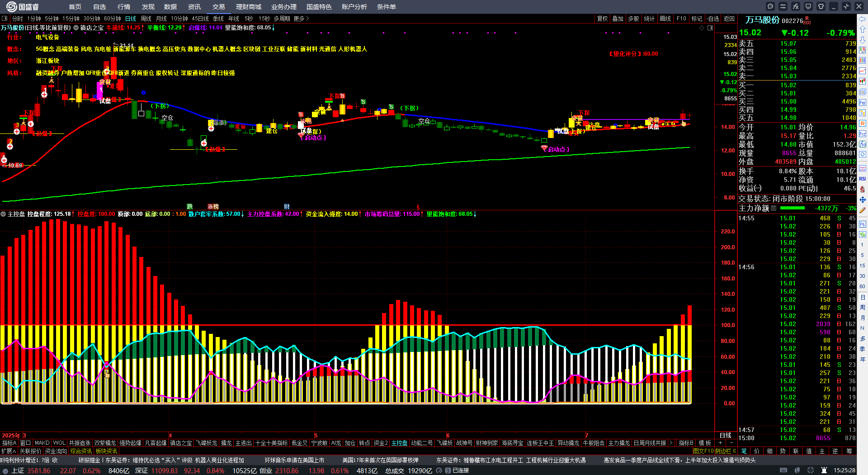Screen dimensions: 868x475
Task: Zoom in chart with the + button
Action: (x=720, y=443)
